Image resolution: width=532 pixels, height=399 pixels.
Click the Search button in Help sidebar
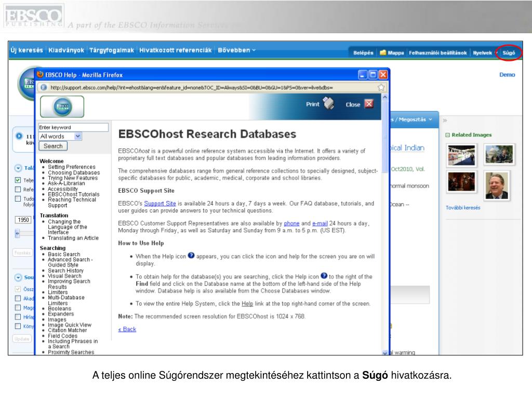tap(54, 146)
